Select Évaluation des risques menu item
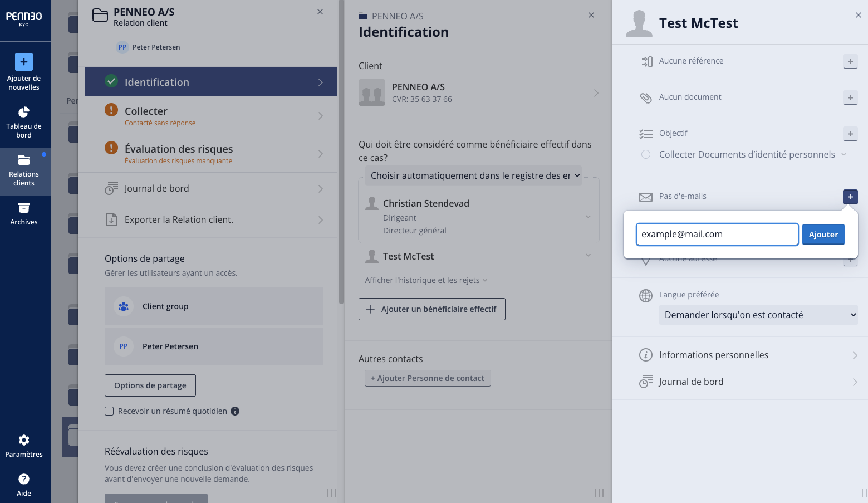Image resolution: width=868 pixels, height=503 pixels. point(210,153)
